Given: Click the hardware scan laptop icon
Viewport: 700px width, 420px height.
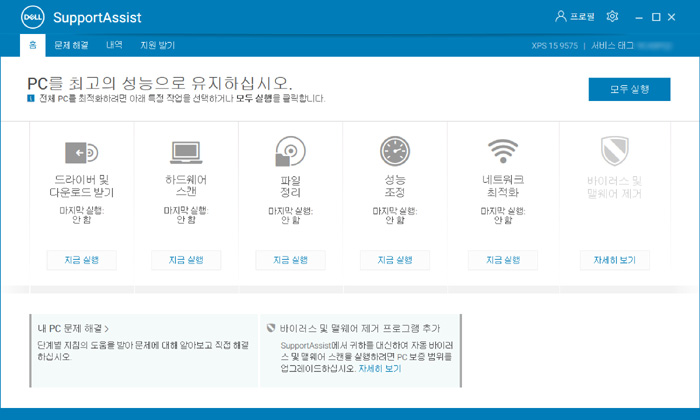Looking at the screenshot, I should pos(186,152).
